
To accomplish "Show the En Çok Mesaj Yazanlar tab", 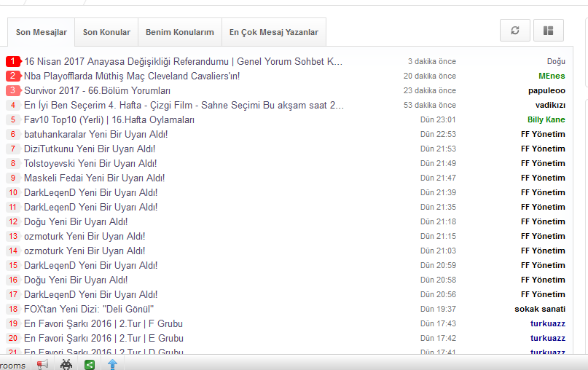I will (273, 33).
